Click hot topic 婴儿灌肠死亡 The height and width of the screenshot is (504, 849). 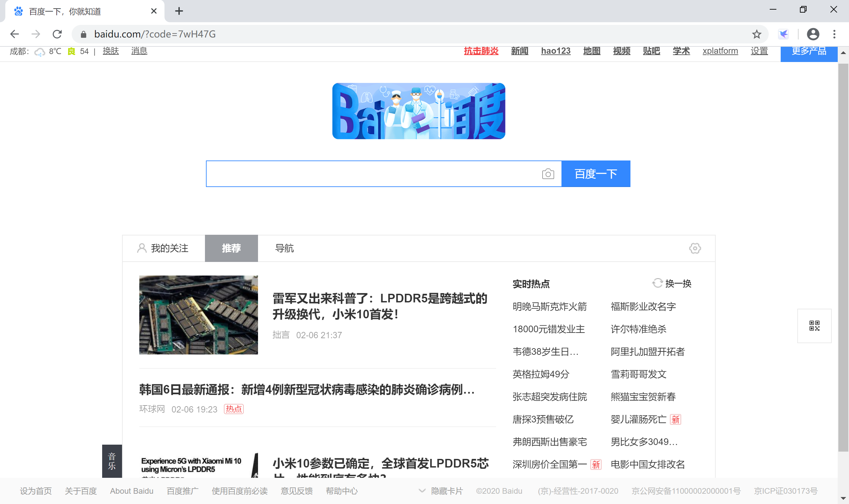[638, 419]
